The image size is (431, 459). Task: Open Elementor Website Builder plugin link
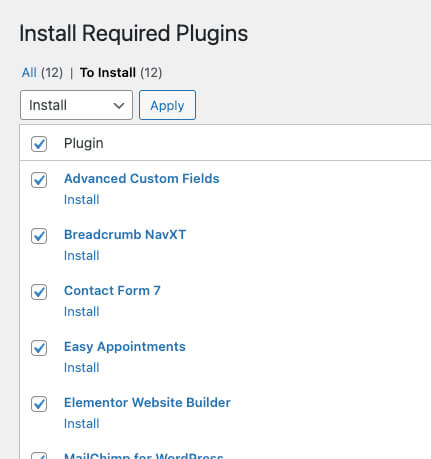point(147,403)
